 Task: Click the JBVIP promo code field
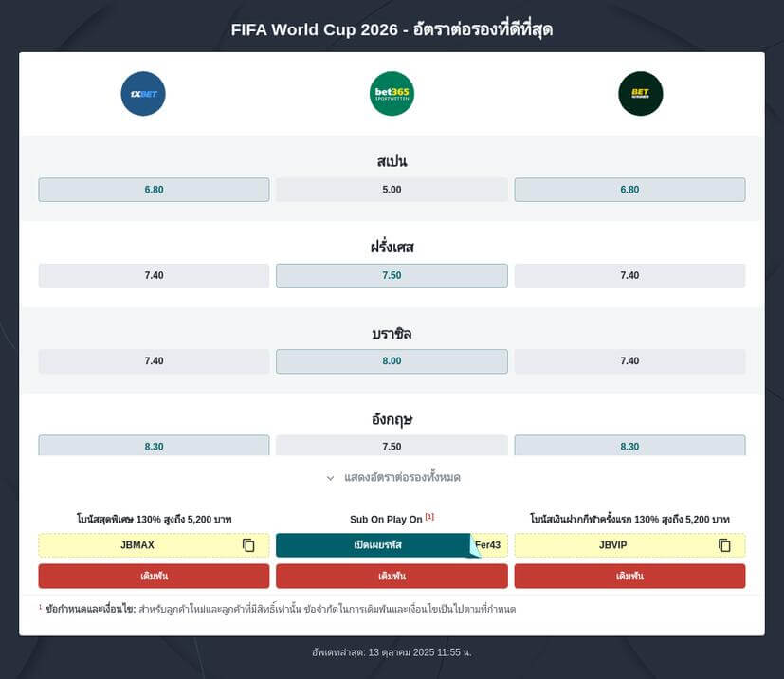[613, 545]
